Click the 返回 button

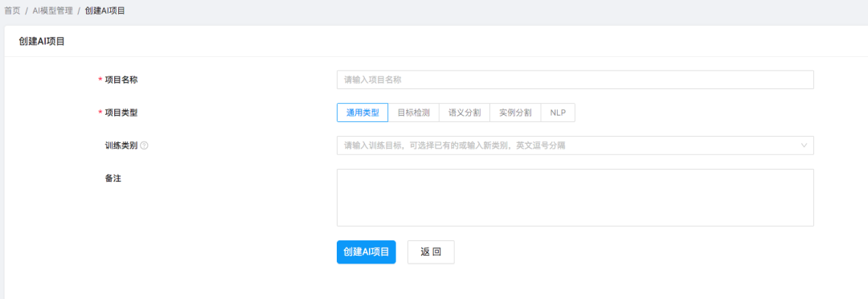pos(431,252)
